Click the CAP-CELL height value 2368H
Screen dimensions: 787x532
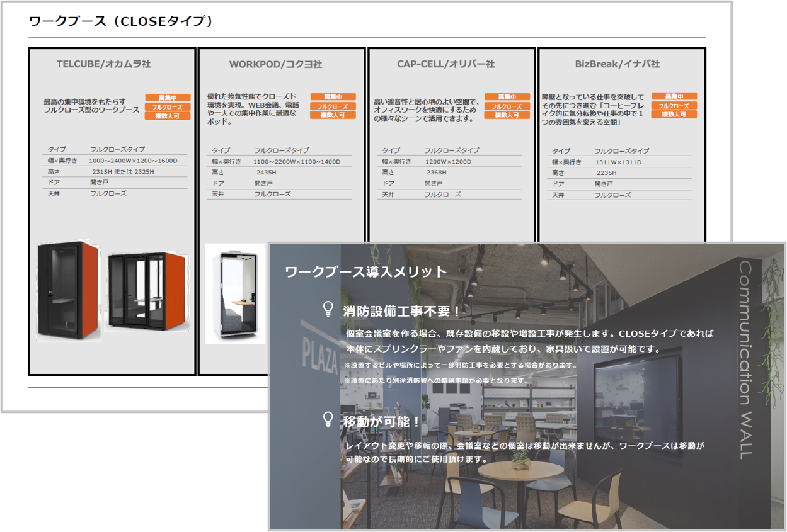tap(436, 173)
